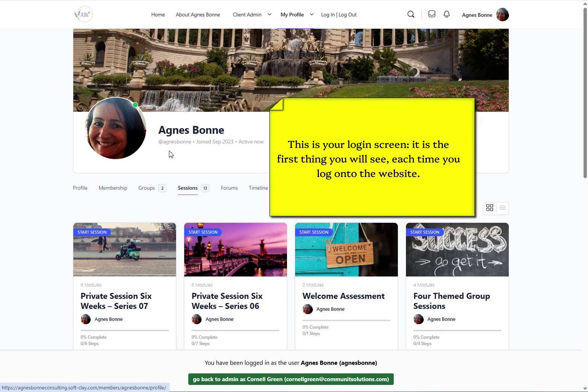Viewport: 588px width, 392px height.
Task: Click the ABC site logo
Action: (83, 15)
